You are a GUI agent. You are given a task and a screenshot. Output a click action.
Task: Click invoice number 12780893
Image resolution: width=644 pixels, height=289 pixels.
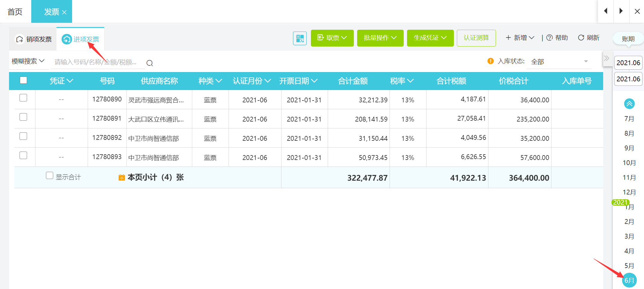107,157
